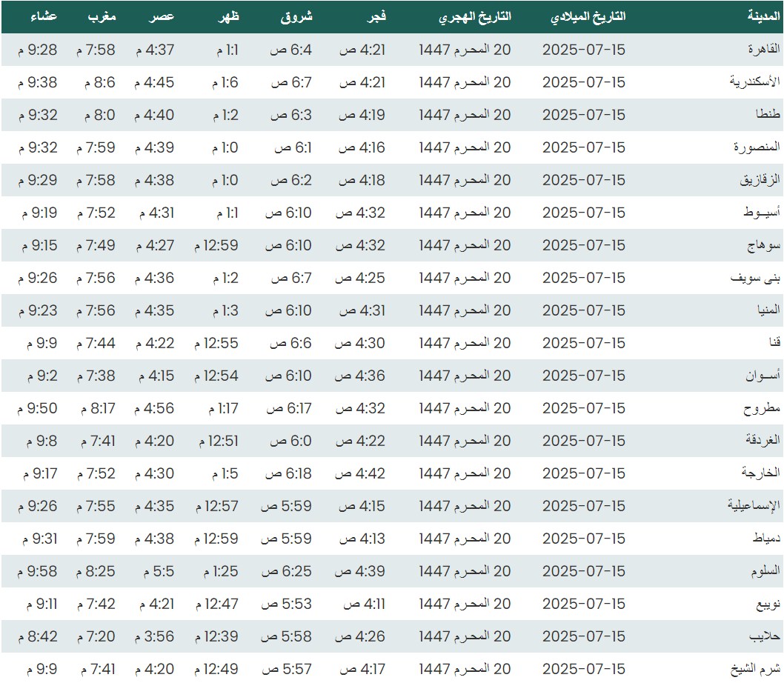784x683 pixels.
Task: Click the Fajr time 4:13 ص for دمياط
Action: (x=362, y=539)
